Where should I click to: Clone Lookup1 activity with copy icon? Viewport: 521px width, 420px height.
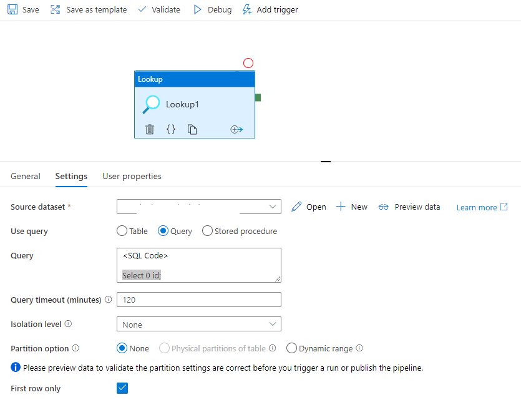pyautogui.click(x=192, y=129)
